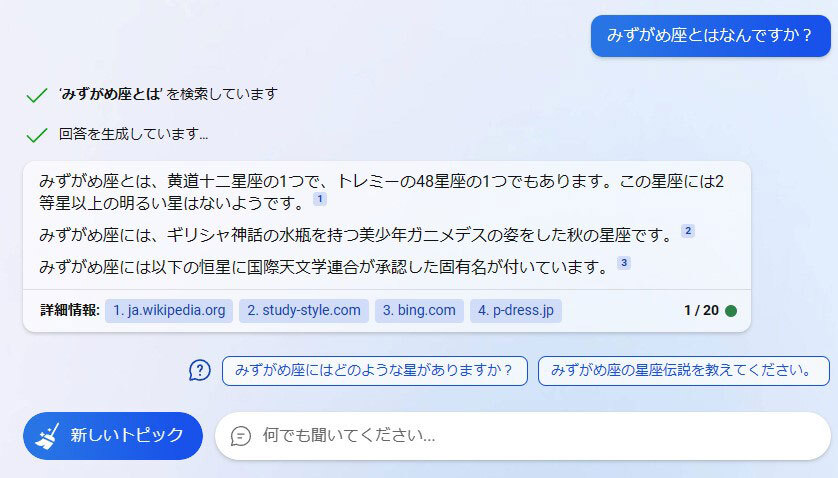The image size is (838, 478).
Task: Click the broom icon for new topic
Action: pos(47,436)
